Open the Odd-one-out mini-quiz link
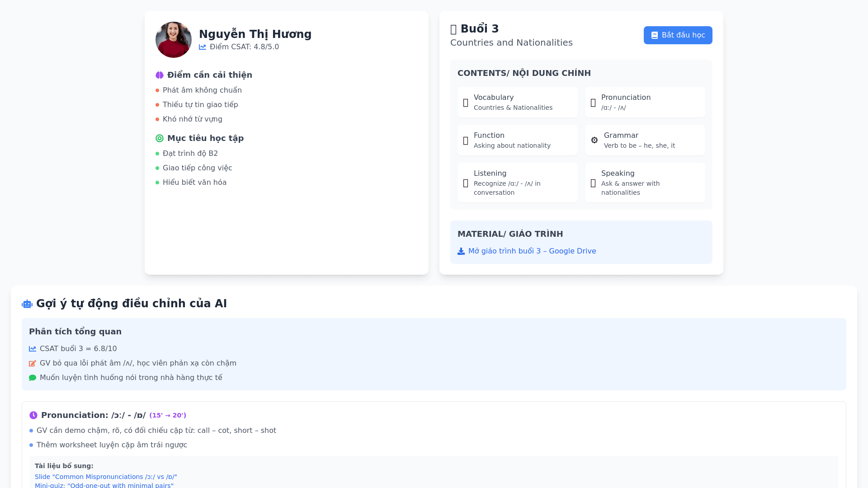Image resolution: width=868 pixels, height=488 pixels. pyautogui.click(x=104, y=485)
